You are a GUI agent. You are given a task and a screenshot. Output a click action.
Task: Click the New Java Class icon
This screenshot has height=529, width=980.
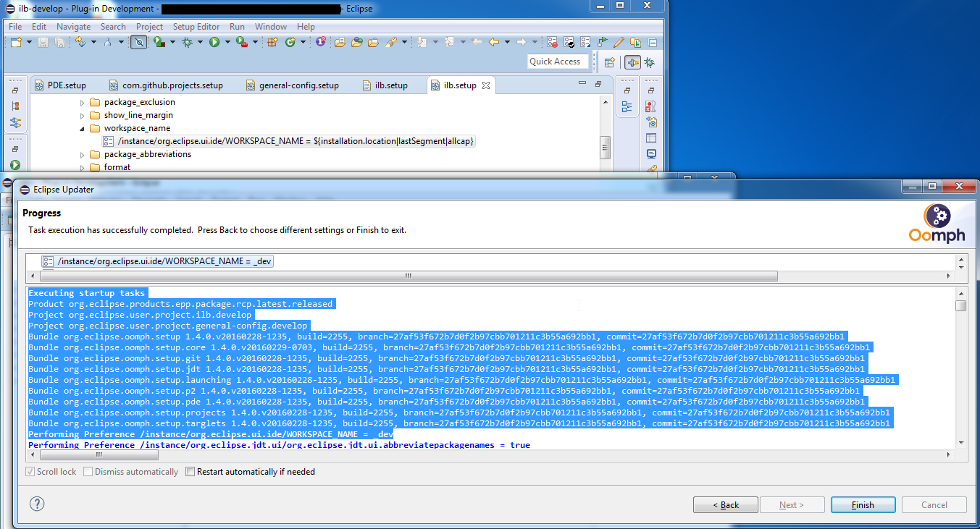290,42
